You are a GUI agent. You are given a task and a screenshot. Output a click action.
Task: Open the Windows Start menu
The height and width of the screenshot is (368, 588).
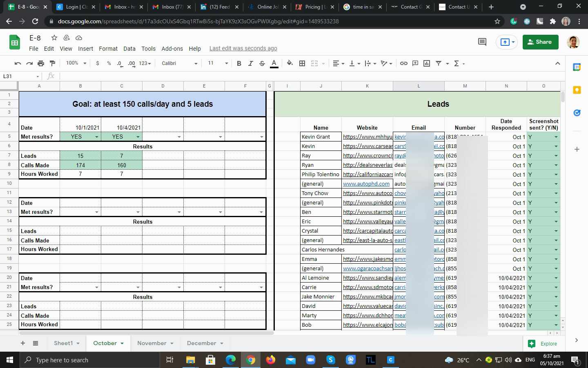[9, 360]
